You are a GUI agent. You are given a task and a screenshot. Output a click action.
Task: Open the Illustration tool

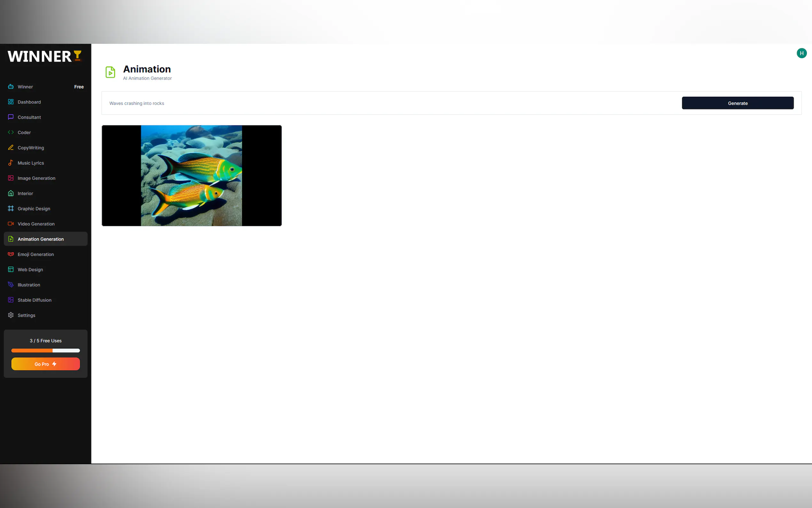[x=29, y=285]
